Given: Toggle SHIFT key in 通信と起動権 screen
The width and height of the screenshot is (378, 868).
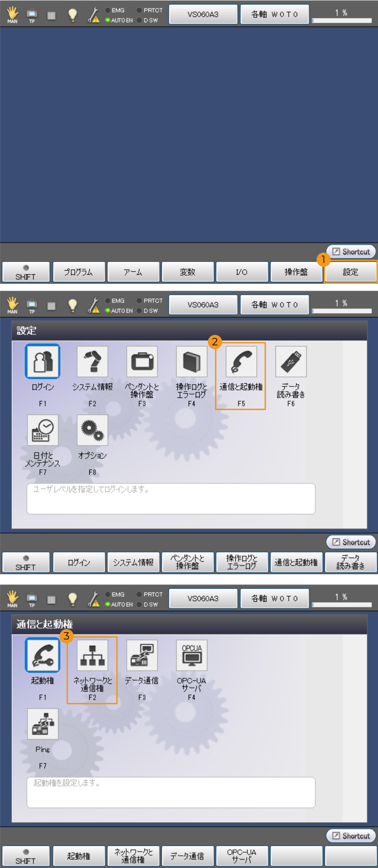Looking at the screenshot, I should pos(26,856).
